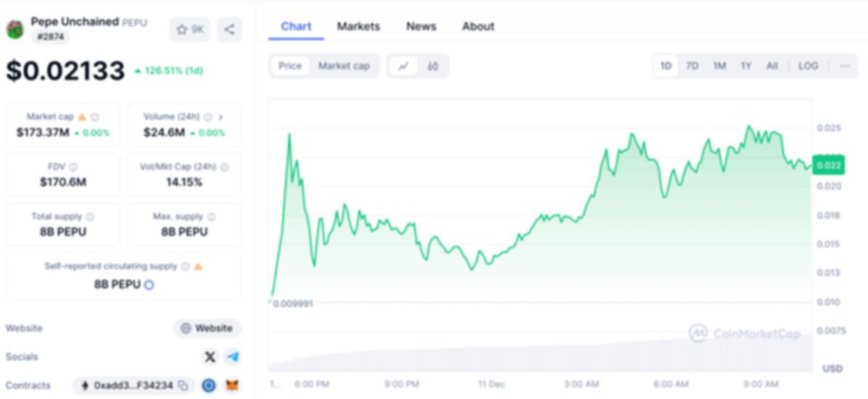Open the chart more options menu
The image size is (868, 399).
coord(844,66)
